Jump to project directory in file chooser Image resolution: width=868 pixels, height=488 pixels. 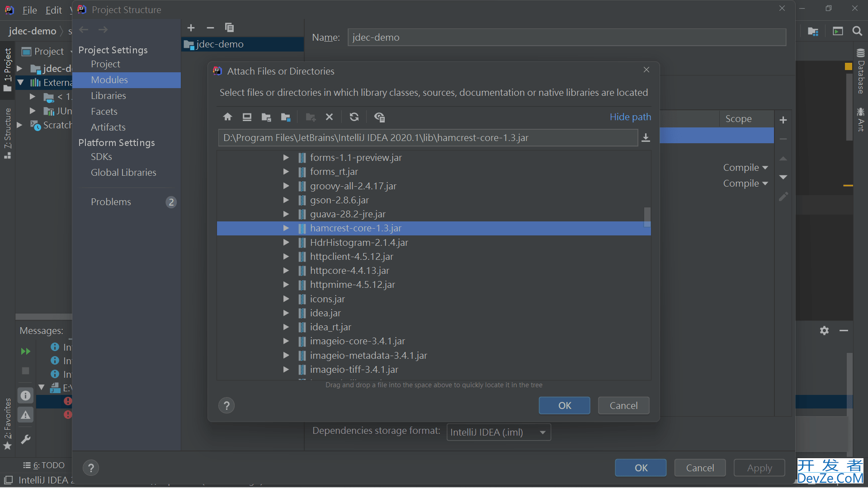(266, 117)
